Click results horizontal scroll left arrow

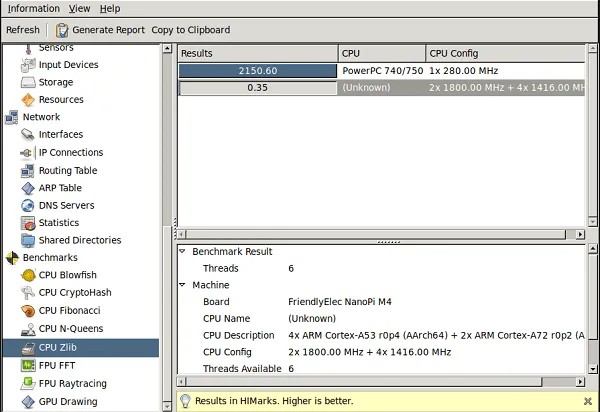click(182, 234)
